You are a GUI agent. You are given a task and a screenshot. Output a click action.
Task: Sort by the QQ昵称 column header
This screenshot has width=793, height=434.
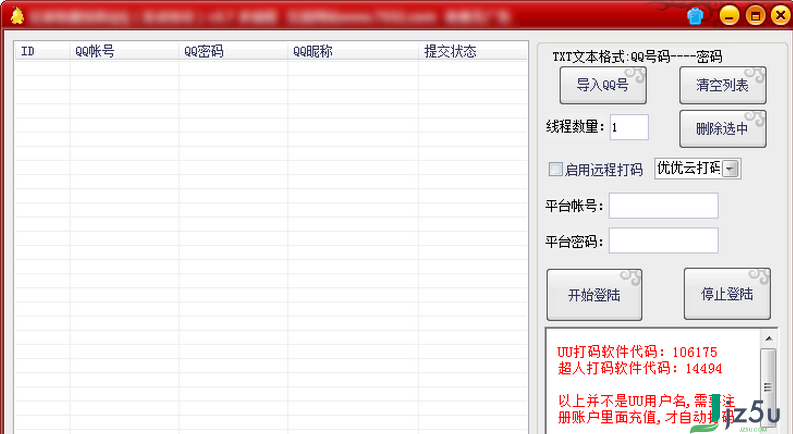[x=353, y=51]
